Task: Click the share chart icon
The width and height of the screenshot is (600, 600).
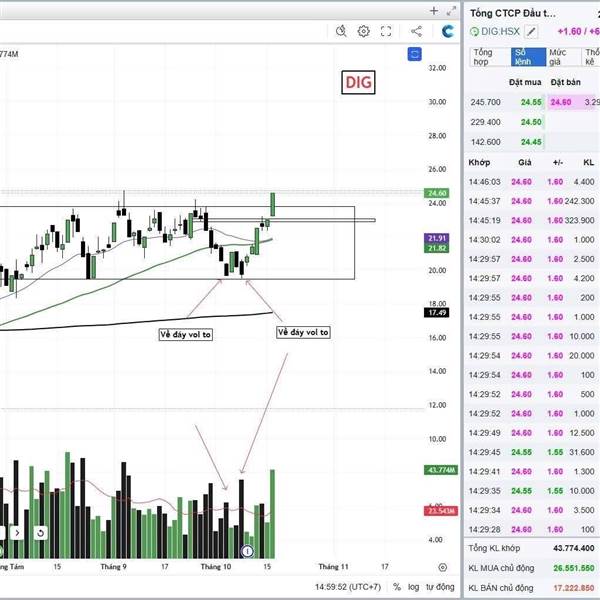Action: [416, 31]
